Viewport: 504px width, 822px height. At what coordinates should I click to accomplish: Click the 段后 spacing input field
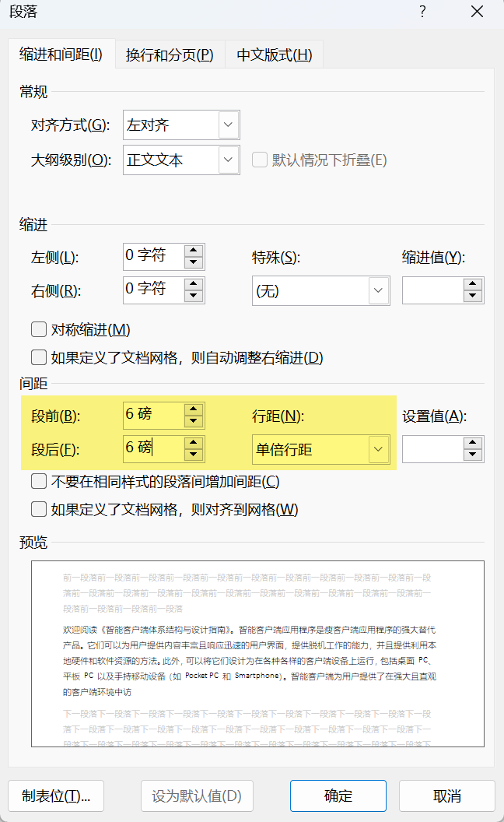coord(153,448)
